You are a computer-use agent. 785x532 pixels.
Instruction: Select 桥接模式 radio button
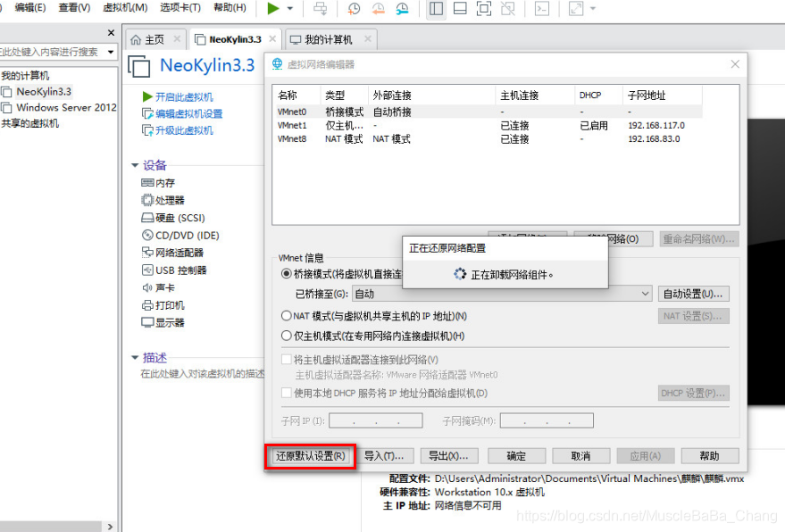point(287,274)
